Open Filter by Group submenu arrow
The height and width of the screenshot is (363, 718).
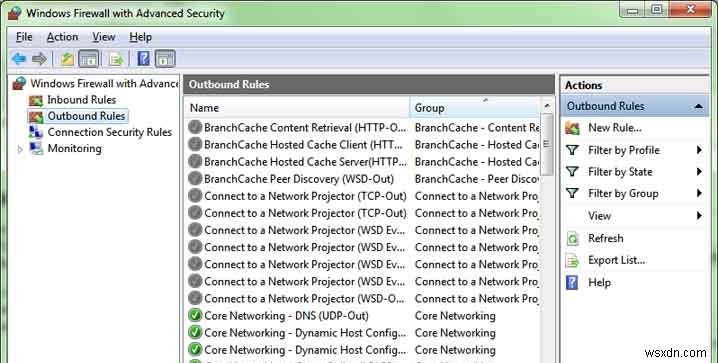[x=699, y=193]
